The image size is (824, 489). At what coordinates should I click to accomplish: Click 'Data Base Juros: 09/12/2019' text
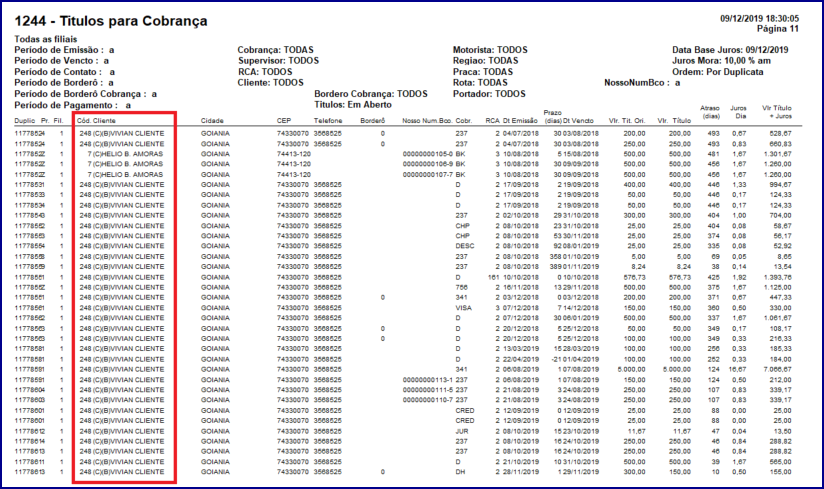730,50
